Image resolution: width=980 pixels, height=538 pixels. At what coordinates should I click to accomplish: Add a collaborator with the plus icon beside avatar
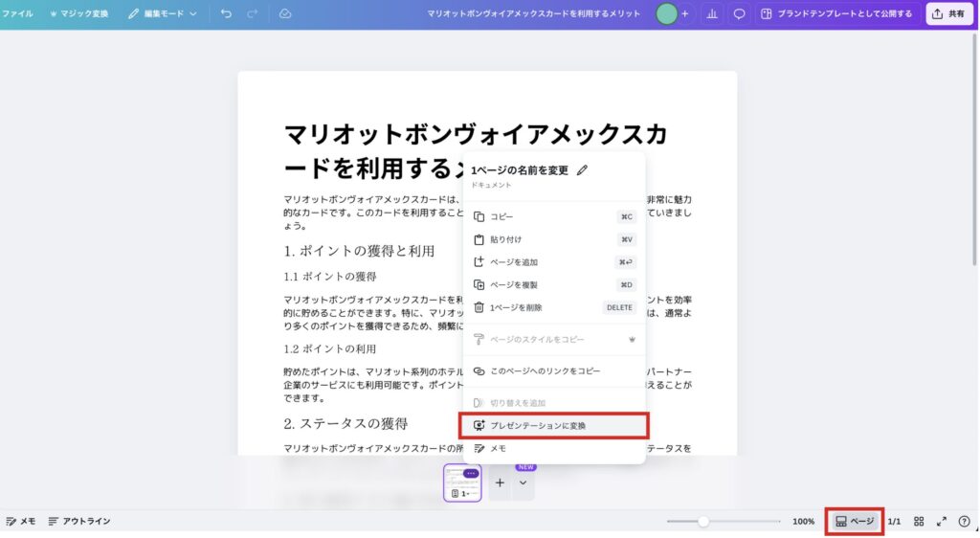(685, 13)
